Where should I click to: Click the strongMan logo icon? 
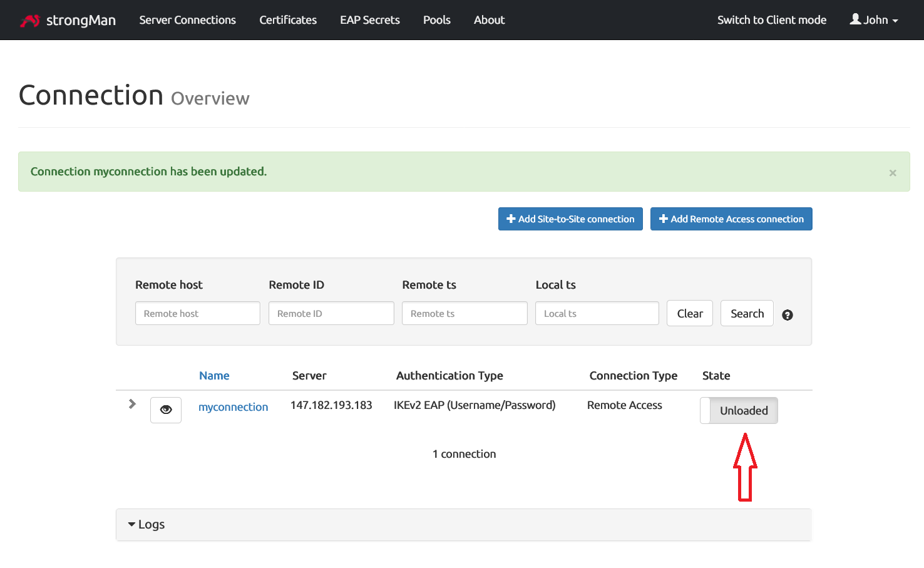(x=29, y=19)
